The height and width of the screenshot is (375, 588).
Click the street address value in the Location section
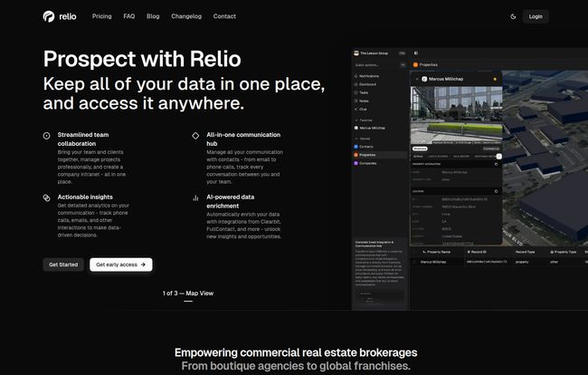point(459,207)
